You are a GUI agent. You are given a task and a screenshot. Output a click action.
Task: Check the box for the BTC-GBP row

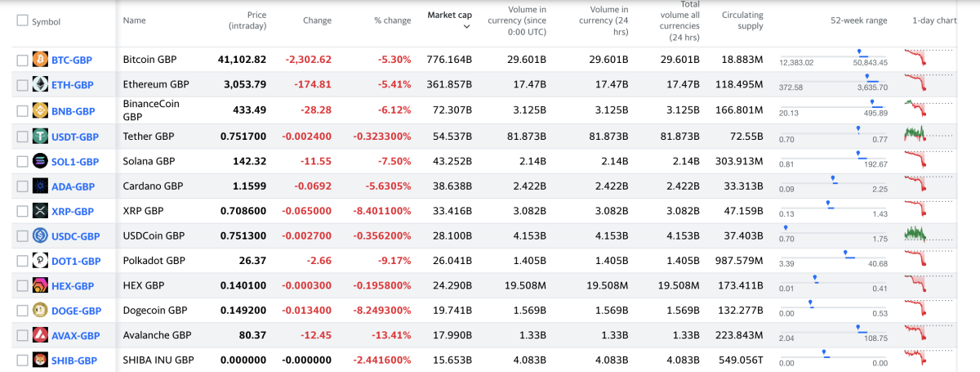tap(22, 60)
